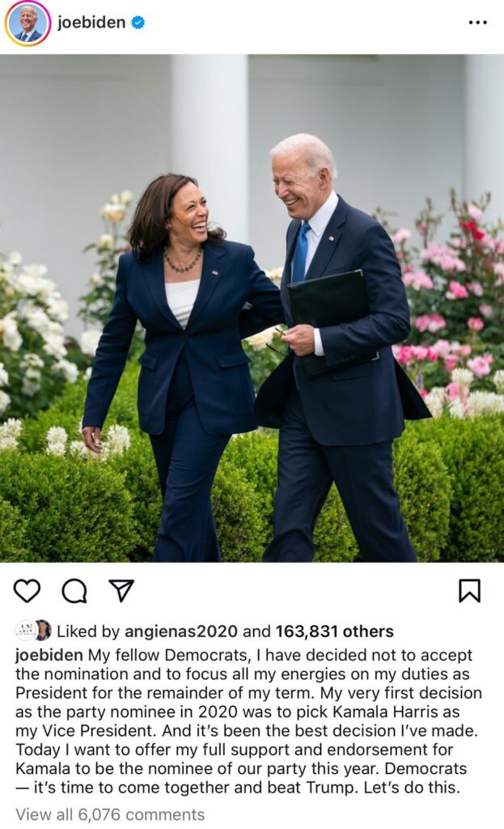Save the post with the bookmark icon
504x829 pixels.
click(469, 591)
